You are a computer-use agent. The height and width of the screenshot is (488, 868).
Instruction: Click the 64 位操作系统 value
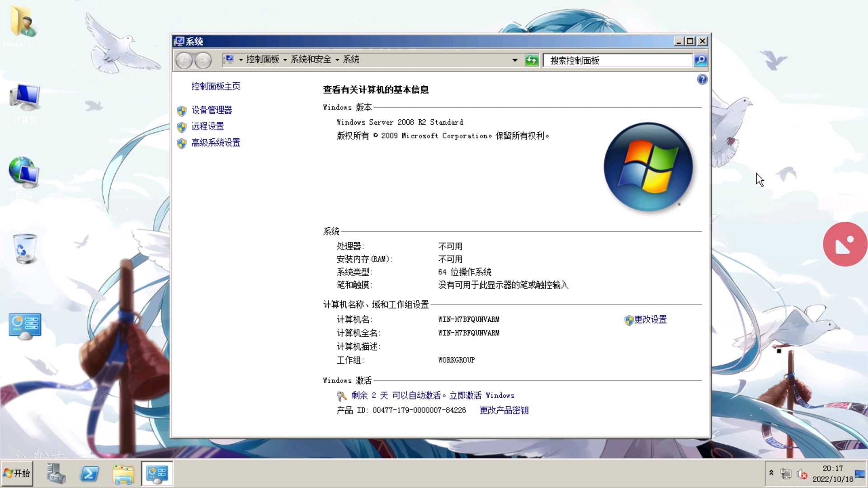[465, 272]
